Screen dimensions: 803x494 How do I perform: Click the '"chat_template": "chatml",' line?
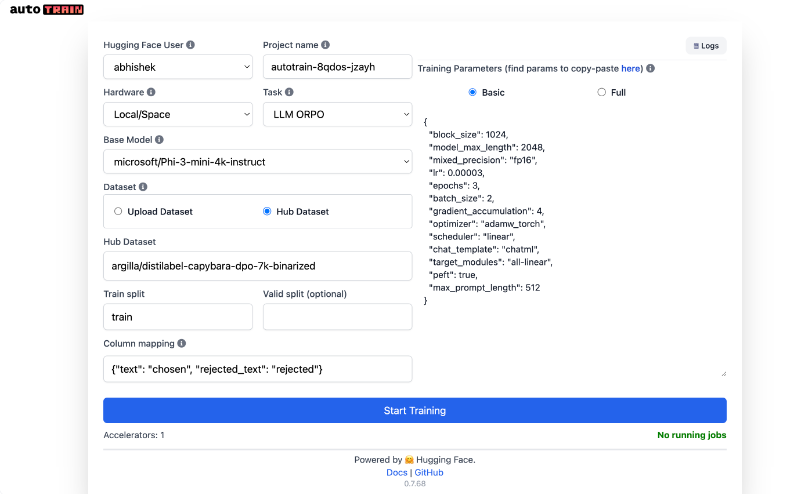(484, 250)
